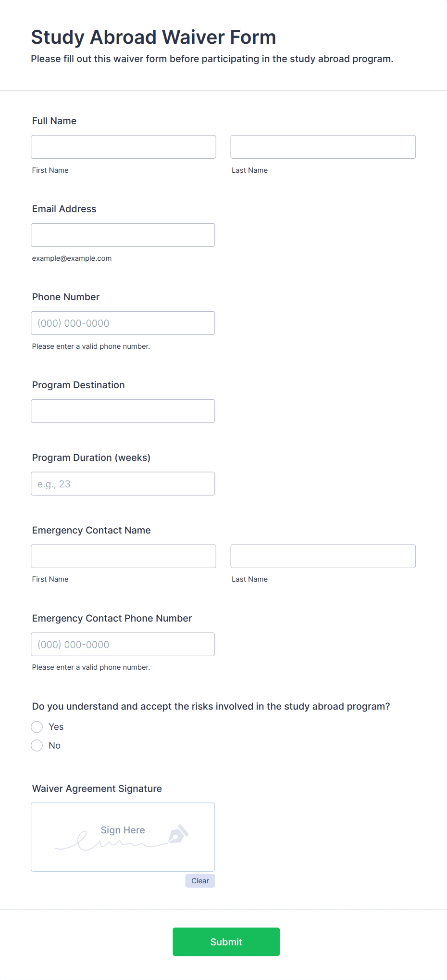Click the Study Abroad Waiver Form heading
The width and height of the screenshot is (447, 980).
click(154, 37)
